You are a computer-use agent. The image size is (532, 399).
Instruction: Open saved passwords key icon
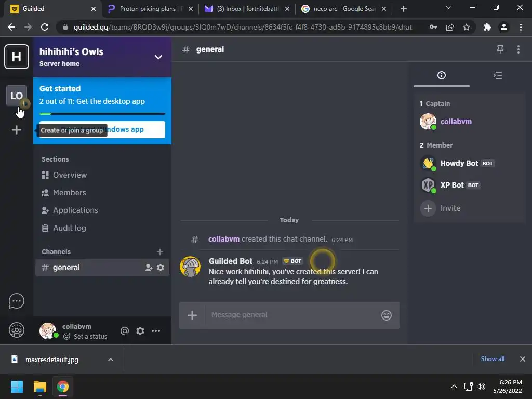click(x=433, y=27)
